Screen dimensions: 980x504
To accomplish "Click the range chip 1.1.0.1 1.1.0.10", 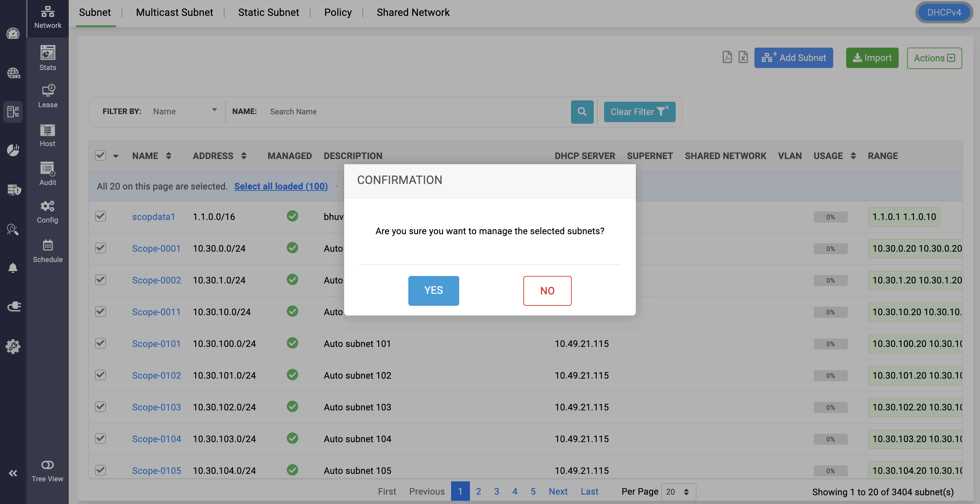I will [x=904, y=217].
